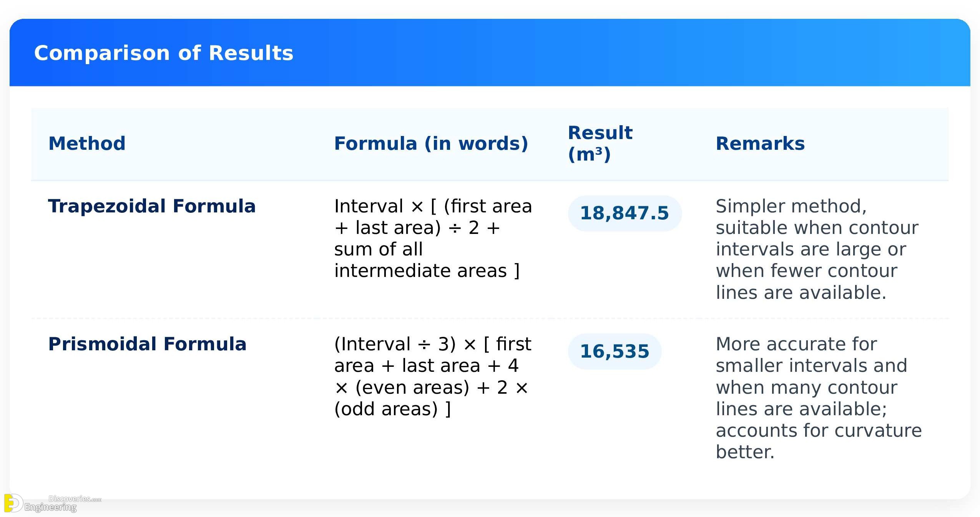This screenshot has height=517, width=980.
Task: Click the Discoveries.com watermark text
Action: click(75, 499)
